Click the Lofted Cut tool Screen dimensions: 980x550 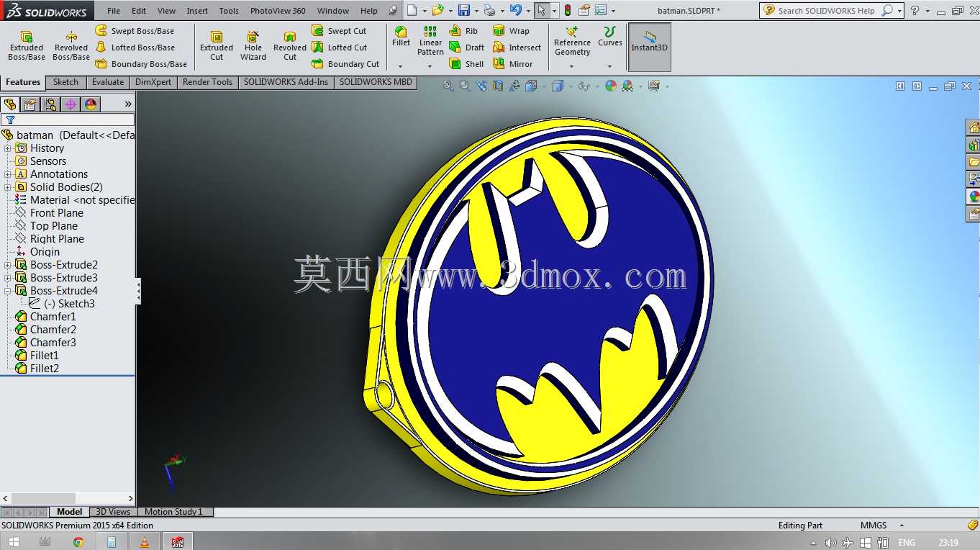tap(339, 48)
